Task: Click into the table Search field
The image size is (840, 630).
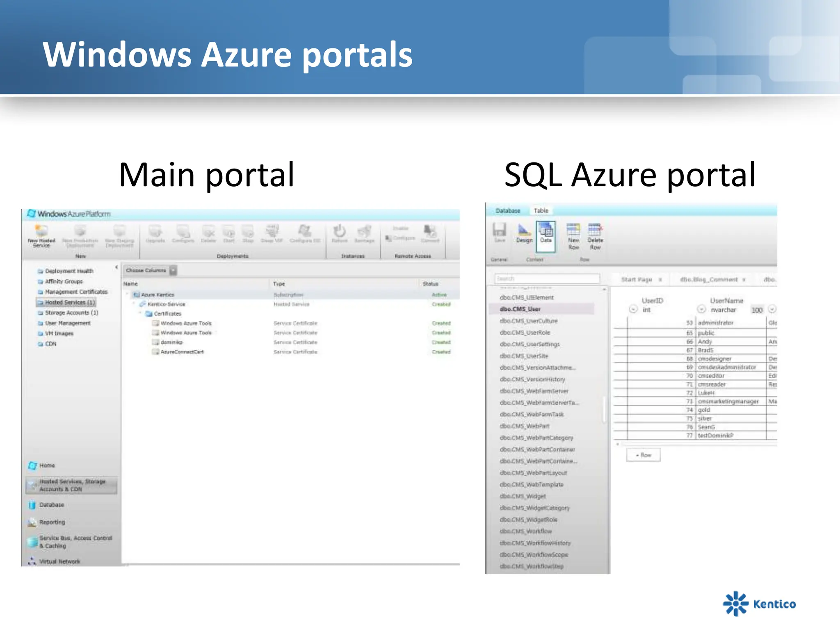Action: point(547,278)
